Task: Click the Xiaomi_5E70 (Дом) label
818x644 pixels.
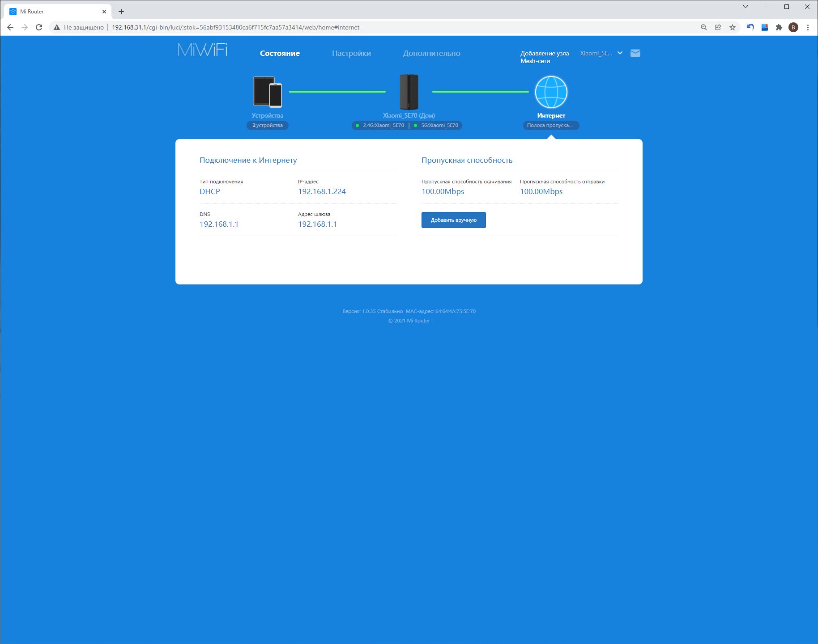Action: [409, 115]
